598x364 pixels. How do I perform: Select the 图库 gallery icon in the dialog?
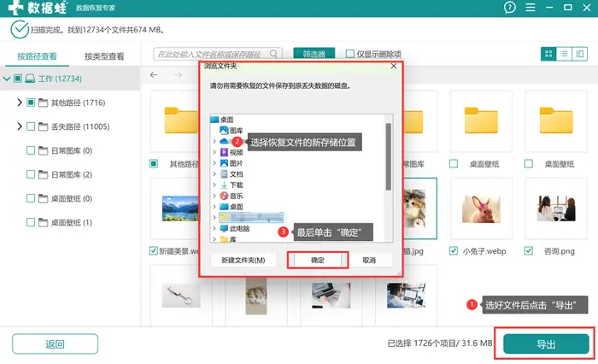click(x=224, y=131)
